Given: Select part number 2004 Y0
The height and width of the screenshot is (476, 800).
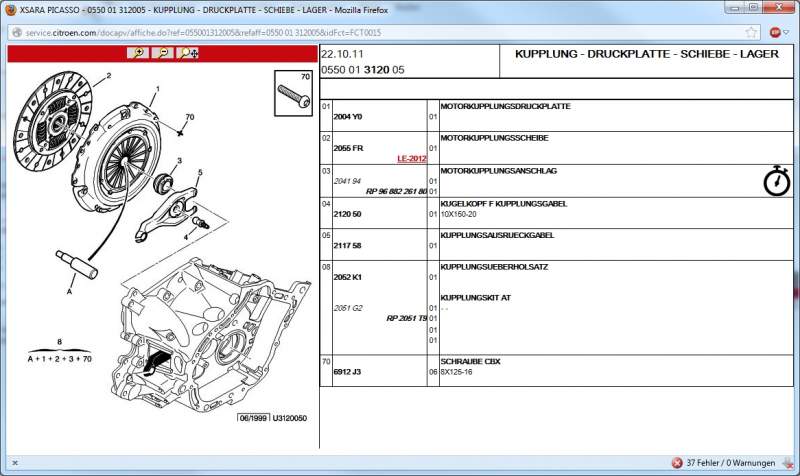Looking at the screenshot, I should coord(347,117).
